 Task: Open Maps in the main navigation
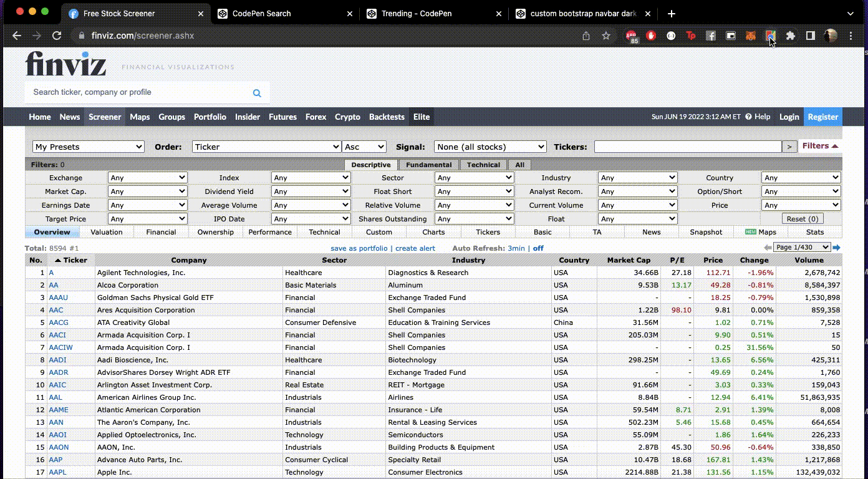140,117
